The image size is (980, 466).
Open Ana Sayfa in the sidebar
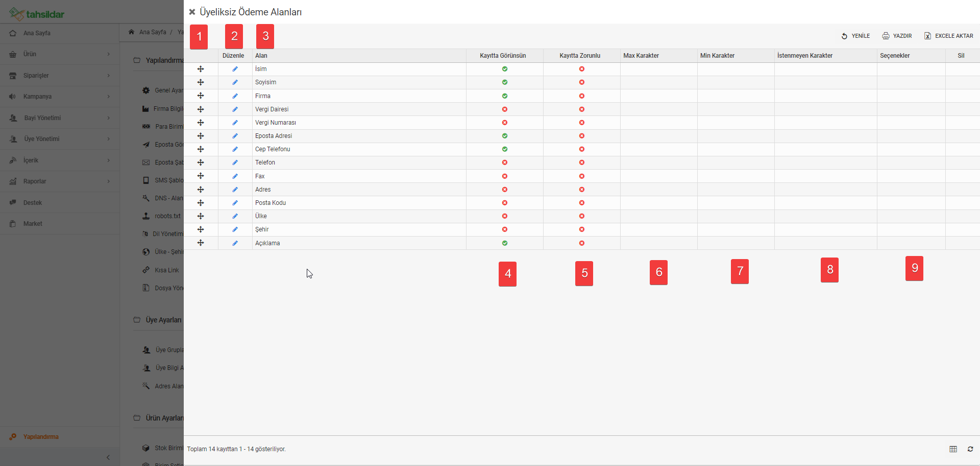tap(60, 33)
